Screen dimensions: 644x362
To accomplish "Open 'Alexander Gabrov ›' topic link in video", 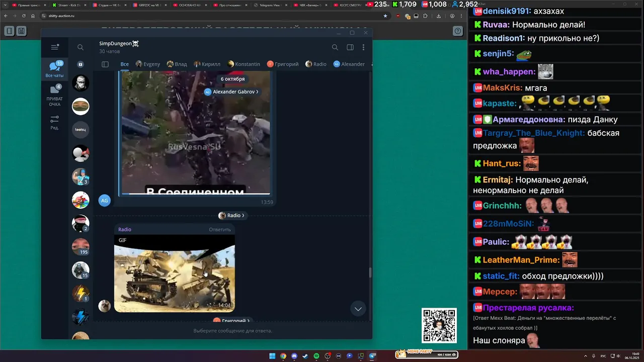I will pos(232,92).
